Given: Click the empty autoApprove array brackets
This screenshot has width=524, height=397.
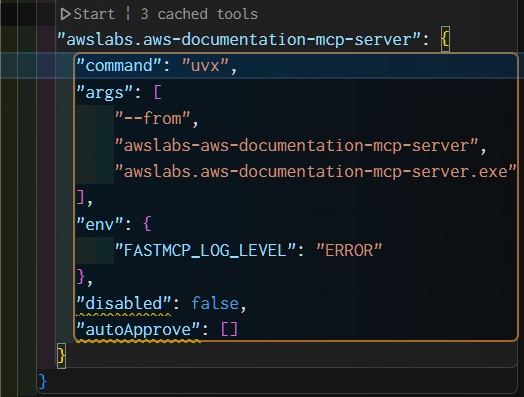Looking at the screenshot, I should coord(229,329).
